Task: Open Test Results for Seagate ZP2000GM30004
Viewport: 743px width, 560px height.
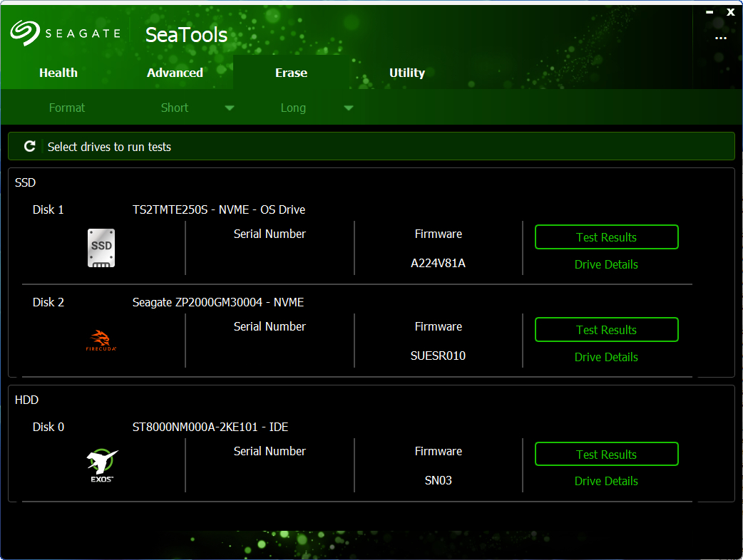Action: pyautogui.click(x=607, y=329)
